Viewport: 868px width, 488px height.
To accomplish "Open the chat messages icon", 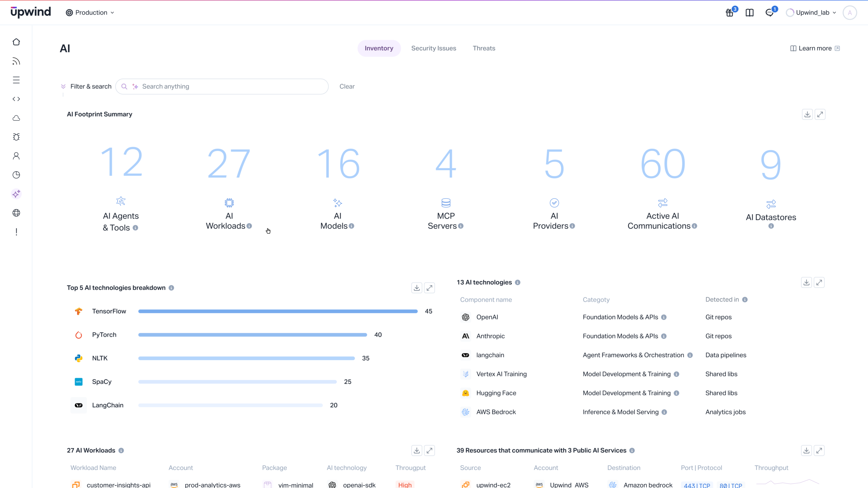I will click(770, 13).
